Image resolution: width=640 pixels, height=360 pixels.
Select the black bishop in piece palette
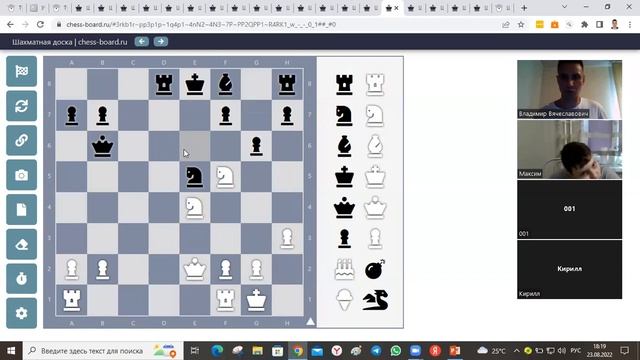pos(344,146)
